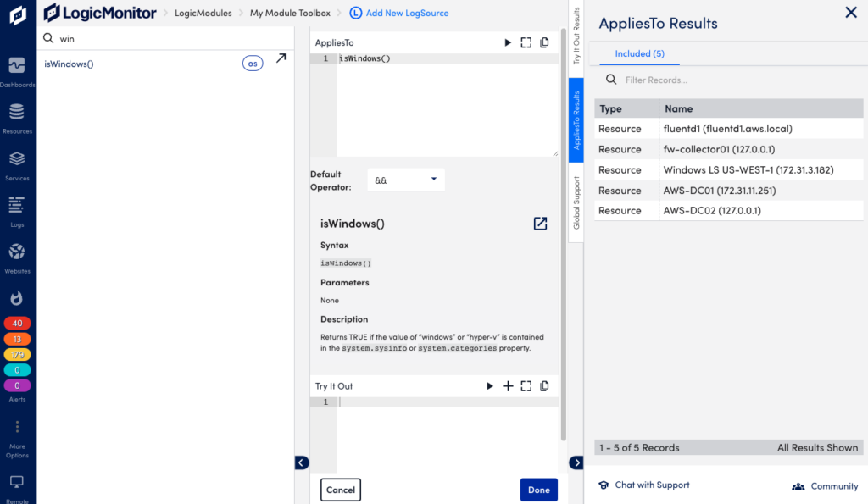Collapse the left panel with arrow button

coord(302,462)
